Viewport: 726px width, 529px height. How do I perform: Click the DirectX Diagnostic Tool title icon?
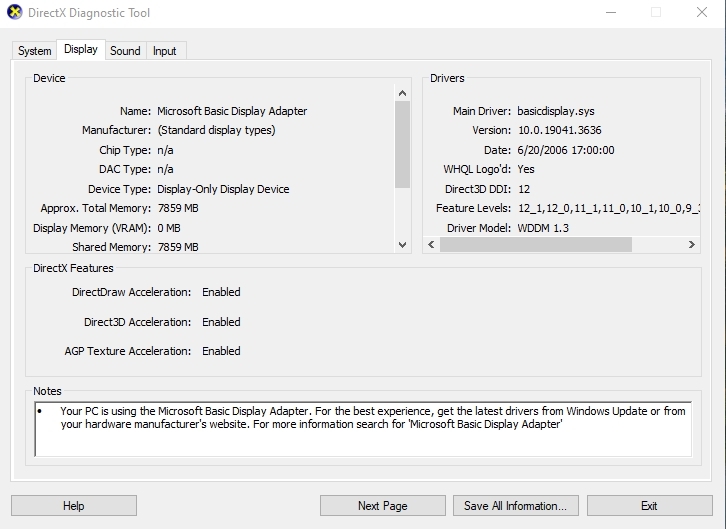click(x=15, y=12)
